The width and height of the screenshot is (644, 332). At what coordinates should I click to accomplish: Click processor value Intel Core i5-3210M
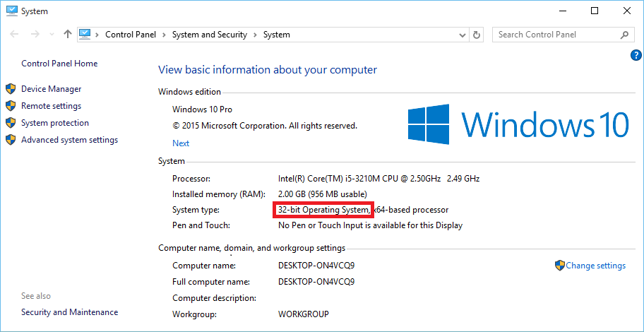[x=378, y=179]
